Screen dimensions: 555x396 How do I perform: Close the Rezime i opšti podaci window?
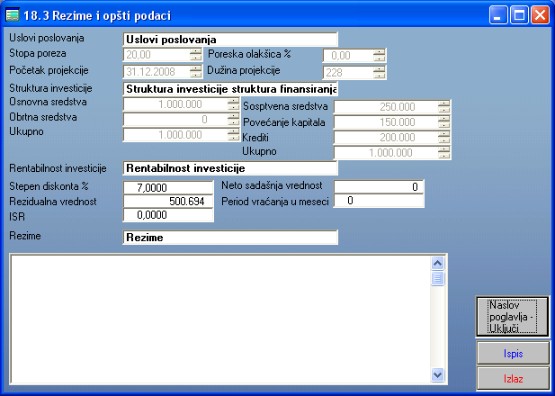coord(540,15)
